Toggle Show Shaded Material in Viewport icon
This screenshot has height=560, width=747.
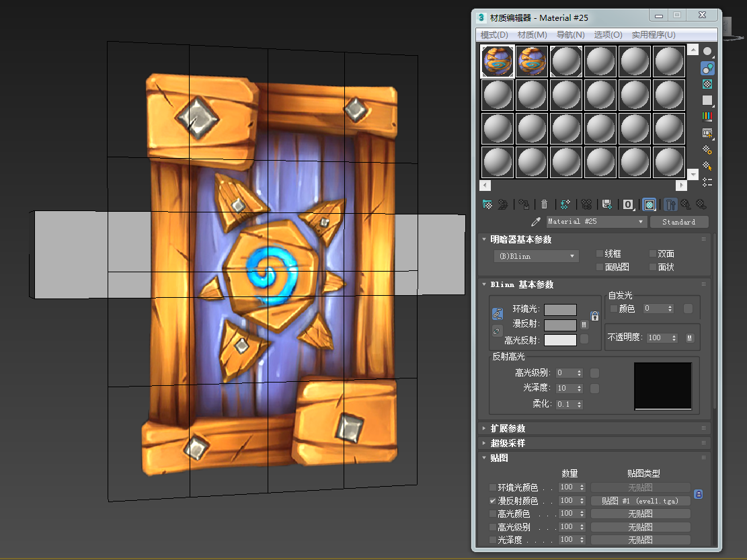(649, 205)
